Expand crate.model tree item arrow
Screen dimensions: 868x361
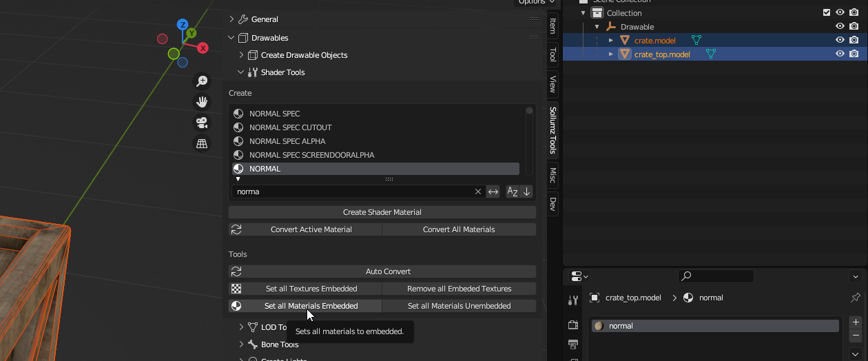(610, 40)
